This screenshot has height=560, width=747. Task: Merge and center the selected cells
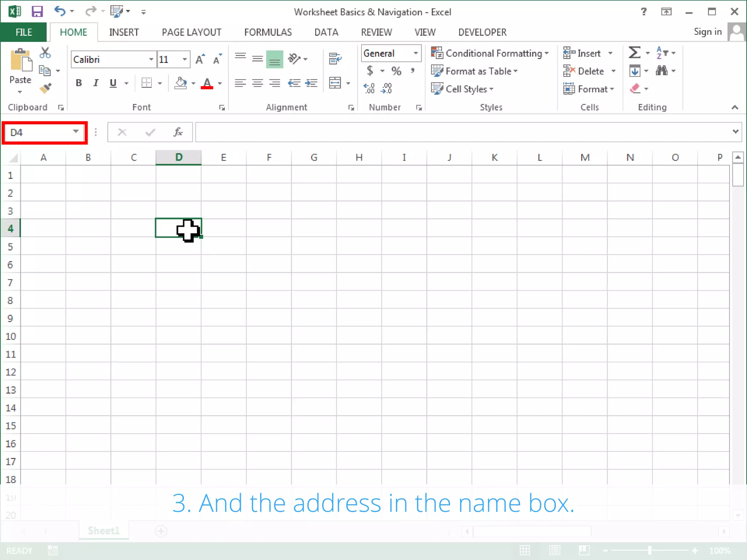point(335,83)
